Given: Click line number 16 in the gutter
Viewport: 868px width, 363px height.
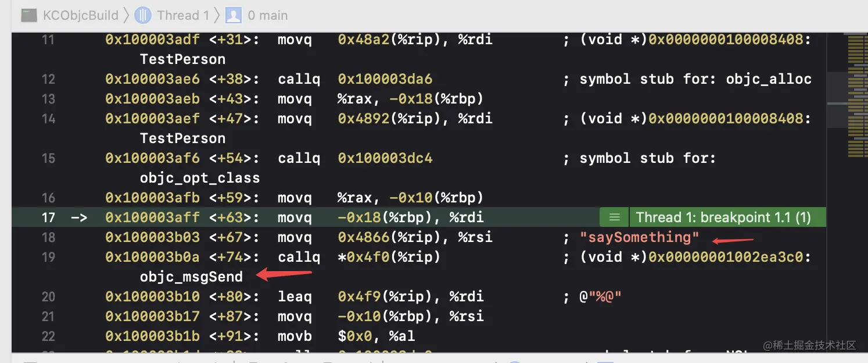Looking at the screenshot, I should pyautogui.click(x=49, y=198).
